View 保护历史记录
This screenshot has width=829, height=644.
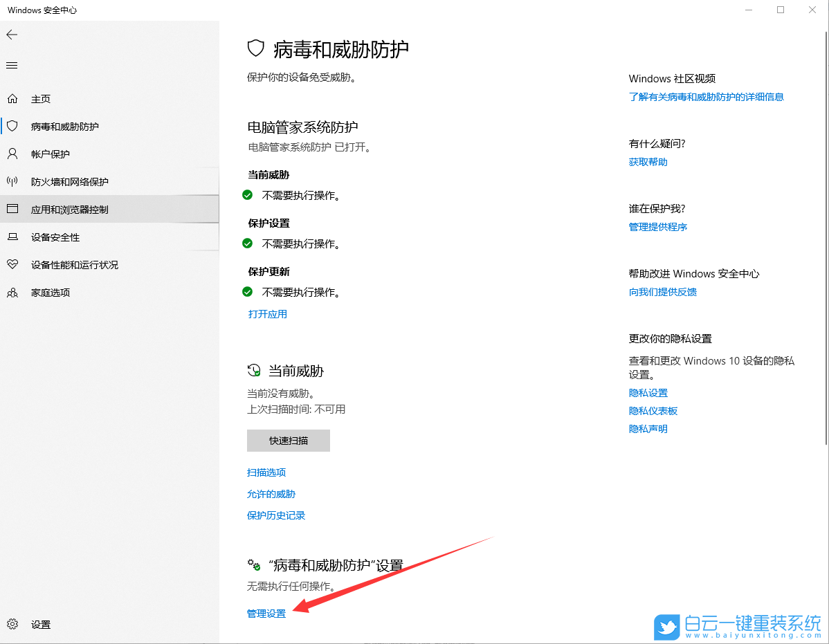275,515
